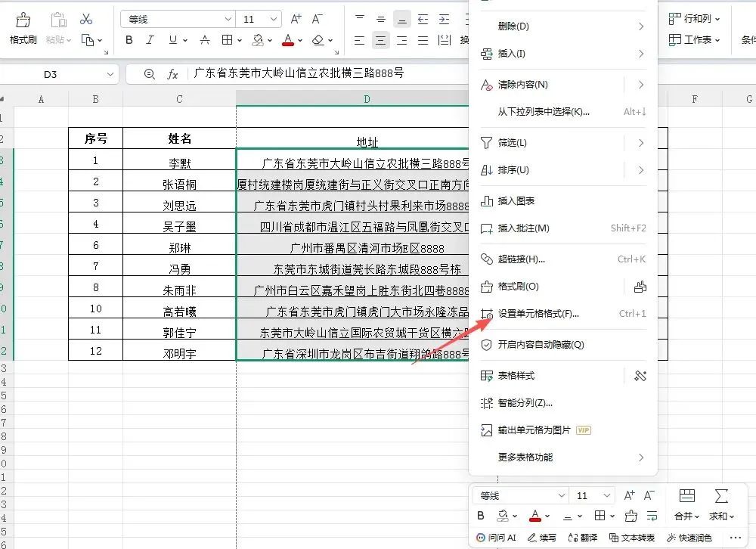756x549 pixels.
Task: Enable content auto-hide (开启内容自动隐藏)
Action: click(563, 345)
